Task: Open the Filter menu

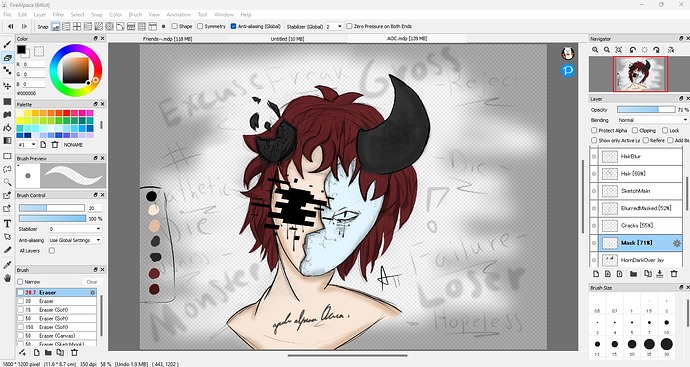Action: [58, 15]
